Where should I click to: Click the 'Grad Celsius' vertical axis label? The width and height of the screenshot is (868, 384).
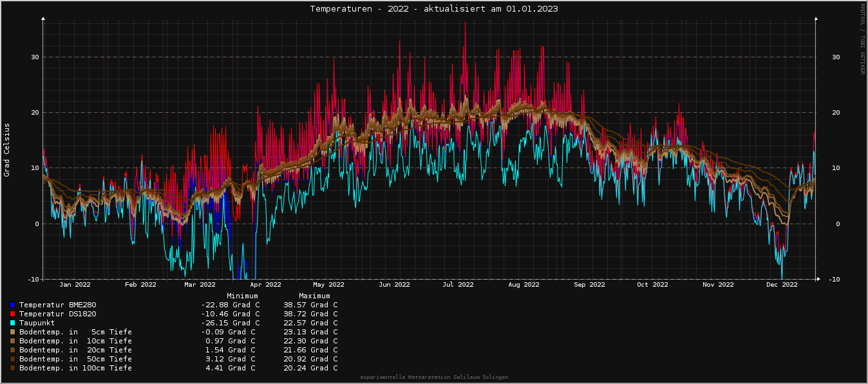(7, 149)
